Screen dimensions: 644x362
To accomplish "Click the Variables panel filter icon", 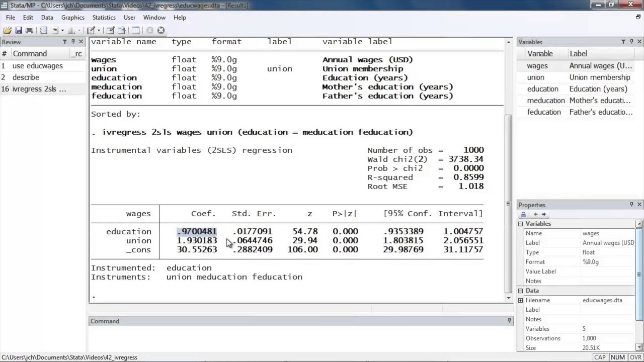I will pyautogui.click(x=623, y=42).
